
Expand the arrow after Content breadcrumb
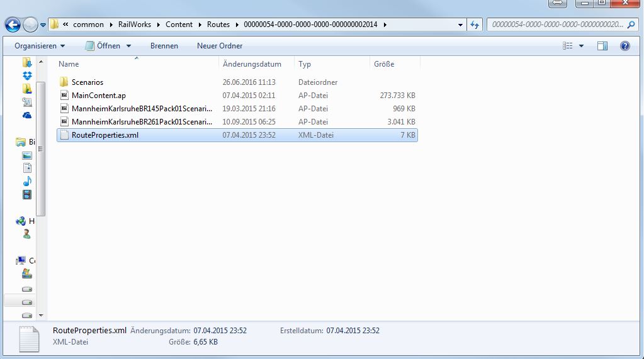tap(200, 25)
